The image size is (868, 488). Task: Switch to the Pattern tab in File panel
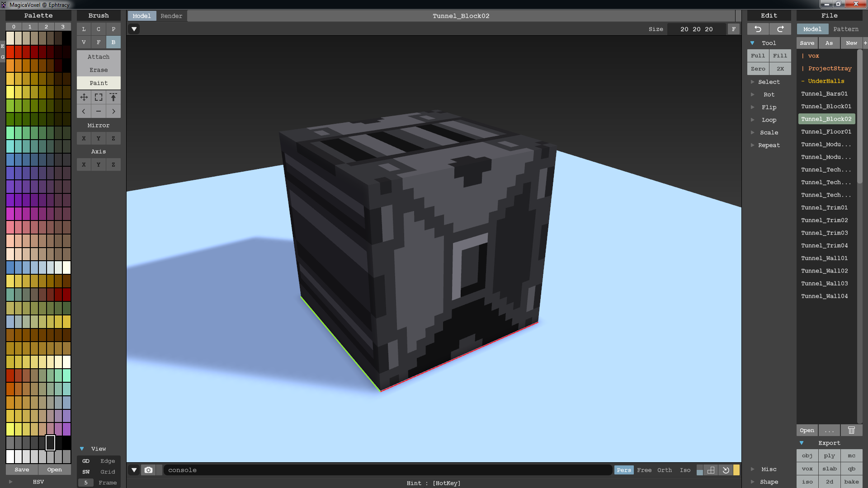pos(845,29)
